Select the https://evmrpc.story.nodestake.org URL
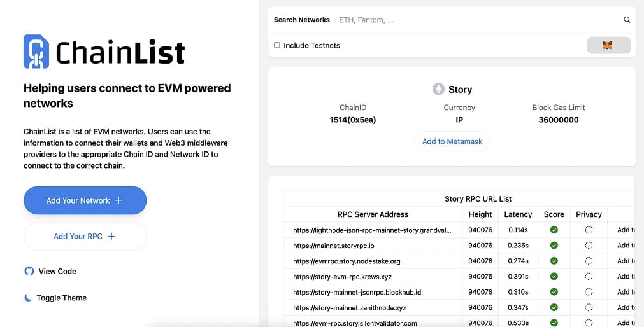Viewport: 644px width, 327px height. 347,261
